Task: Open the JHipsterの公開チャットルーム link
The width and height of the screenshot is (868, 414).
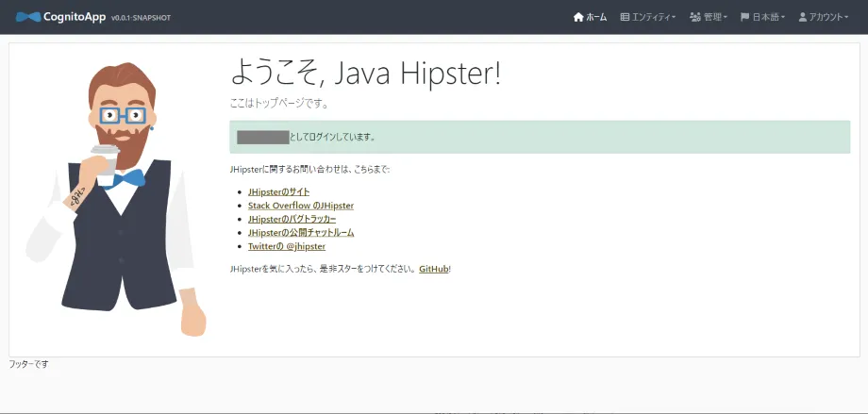Action: [301, 232]
